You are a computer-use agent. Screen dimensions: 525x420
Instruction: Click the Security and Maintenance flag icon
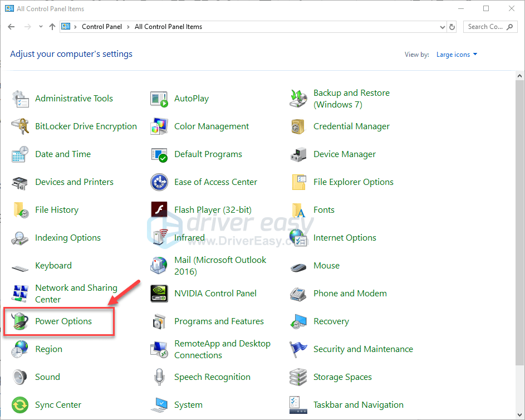pyautogui.click(x=298, y=349)
